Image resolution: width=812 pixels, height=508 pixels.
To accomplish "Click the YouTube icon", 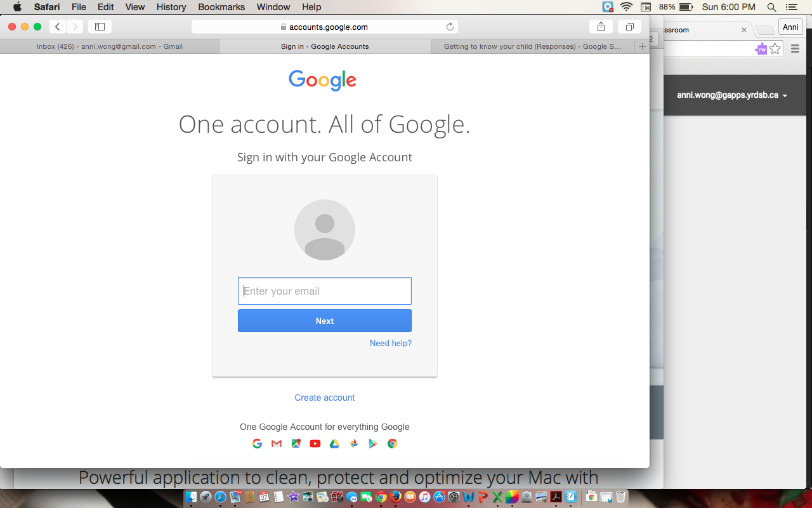I will click(315, 444).
